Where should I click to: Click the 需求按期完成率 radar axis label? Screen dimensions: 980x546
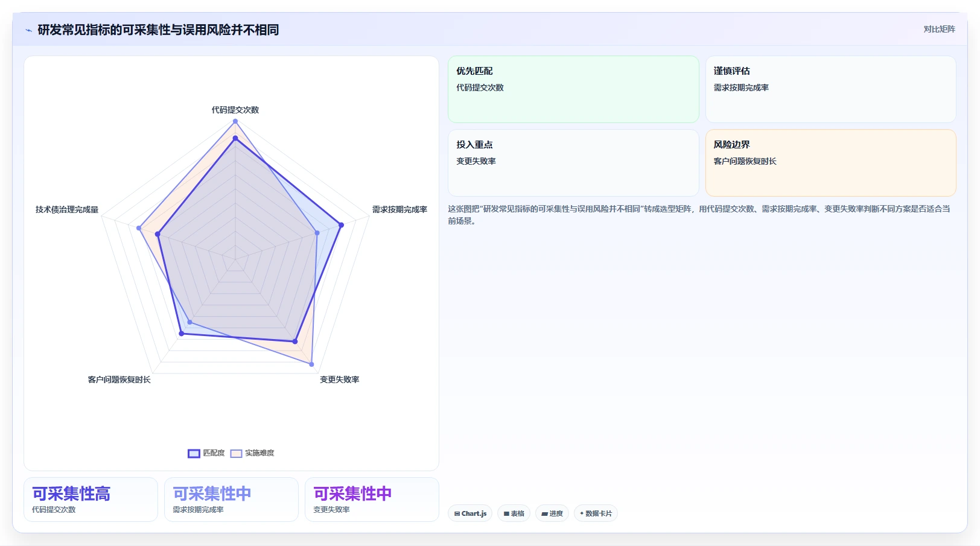(399, 209)
